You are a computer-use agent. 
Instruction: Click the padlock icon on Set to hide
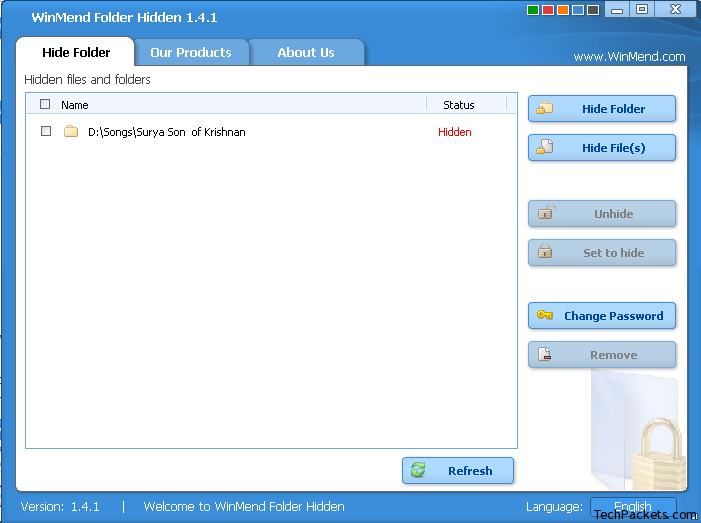point(545,253)
